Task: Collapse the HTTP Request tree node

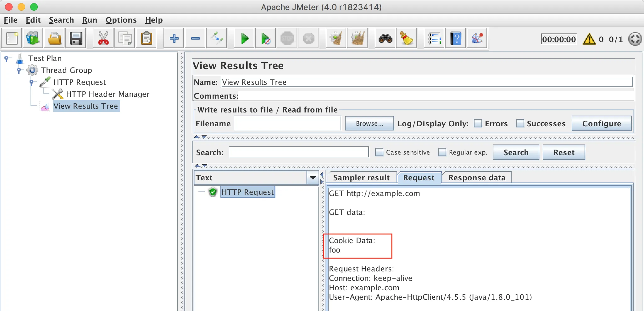Action: coord(31,82)
